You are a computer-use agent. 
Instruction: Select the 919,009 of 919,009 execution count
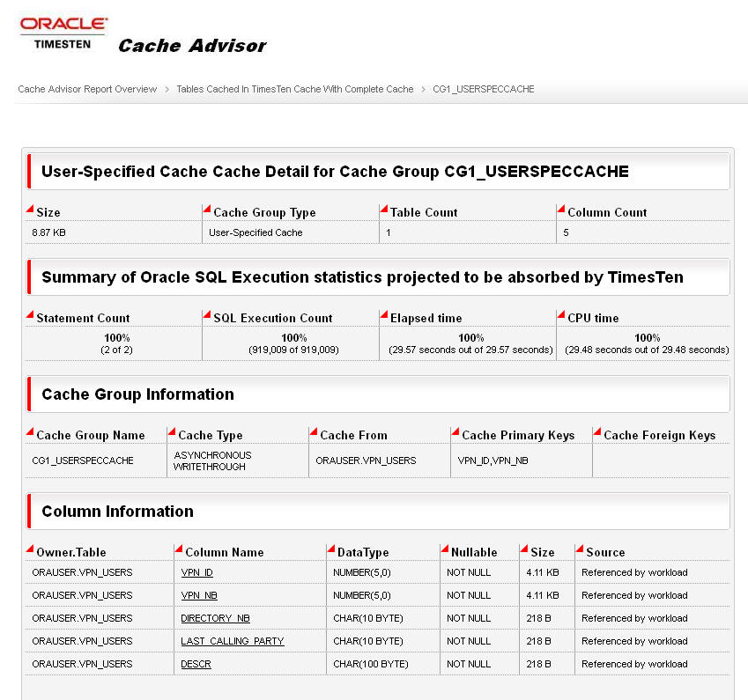click(293, 350)
